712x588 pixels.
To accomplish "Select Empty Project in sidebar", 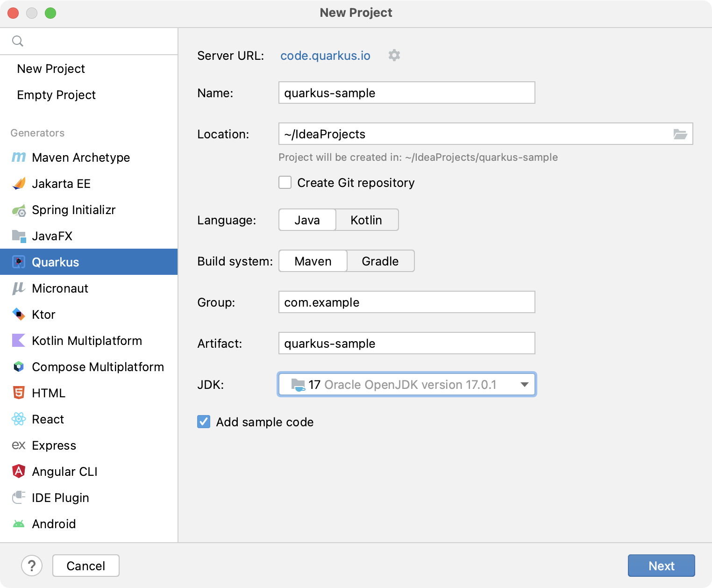I will click(89, 95).
